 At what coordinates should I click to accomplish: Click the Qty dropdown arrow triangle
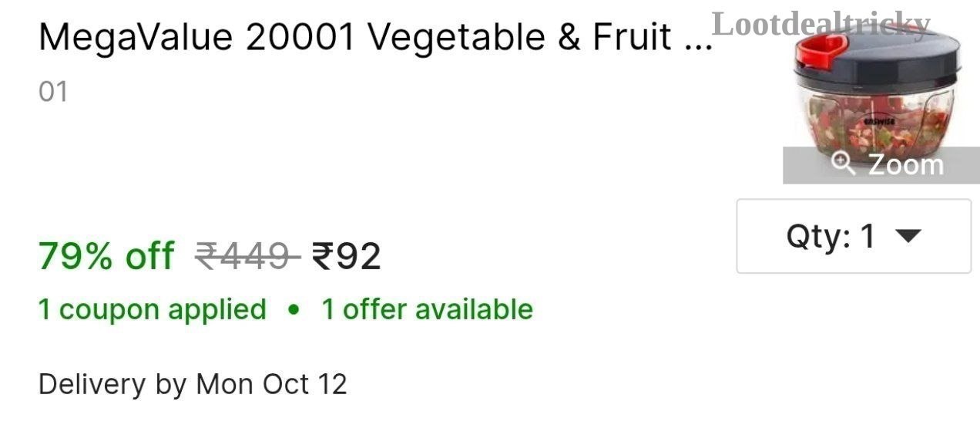click(908, 237)
